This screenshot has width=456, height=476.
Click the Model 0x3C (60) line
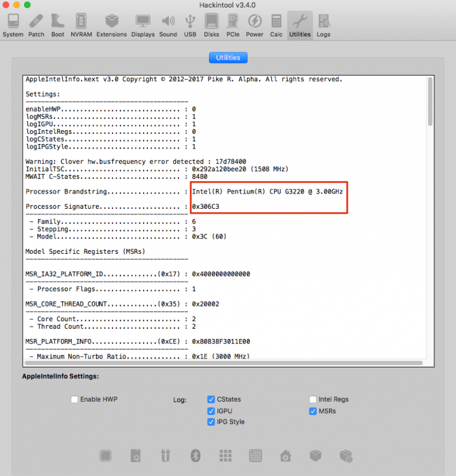[x=128, y=237]
